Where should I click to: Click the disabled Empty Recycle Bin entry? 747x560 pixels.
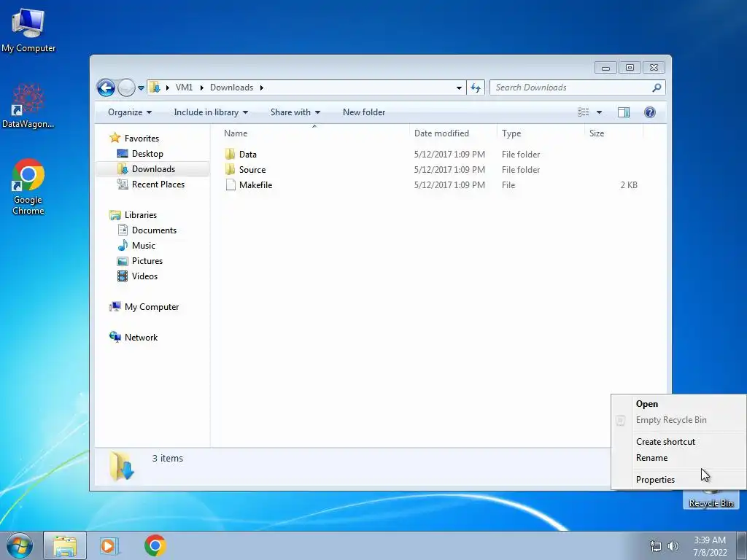tap(678, 420)
